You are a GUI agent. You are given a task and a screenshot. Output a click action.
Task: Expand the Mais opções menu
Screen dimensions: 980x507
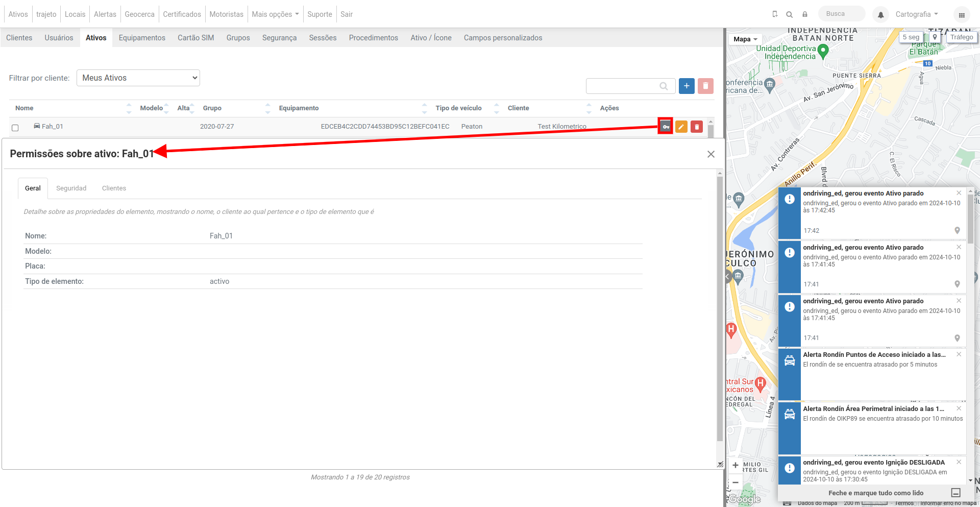275,14
